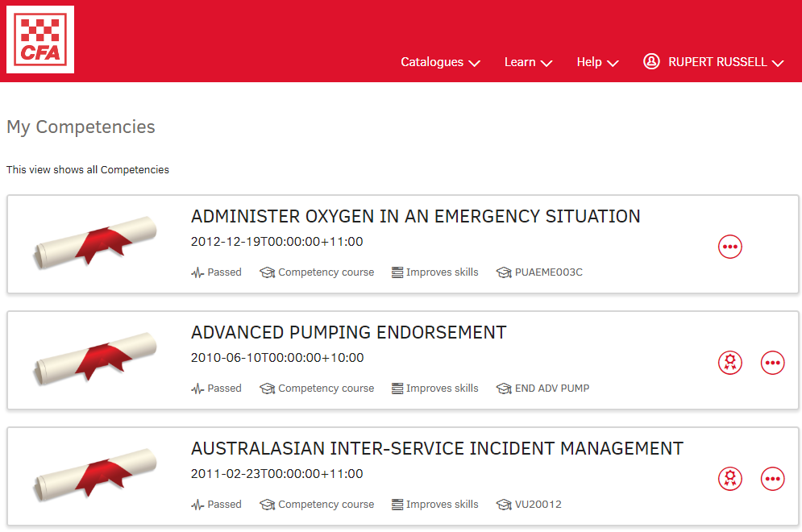Screen dimensions: 802x532
Task: Click the chevron next to Help
Action: tap(613, 64)
